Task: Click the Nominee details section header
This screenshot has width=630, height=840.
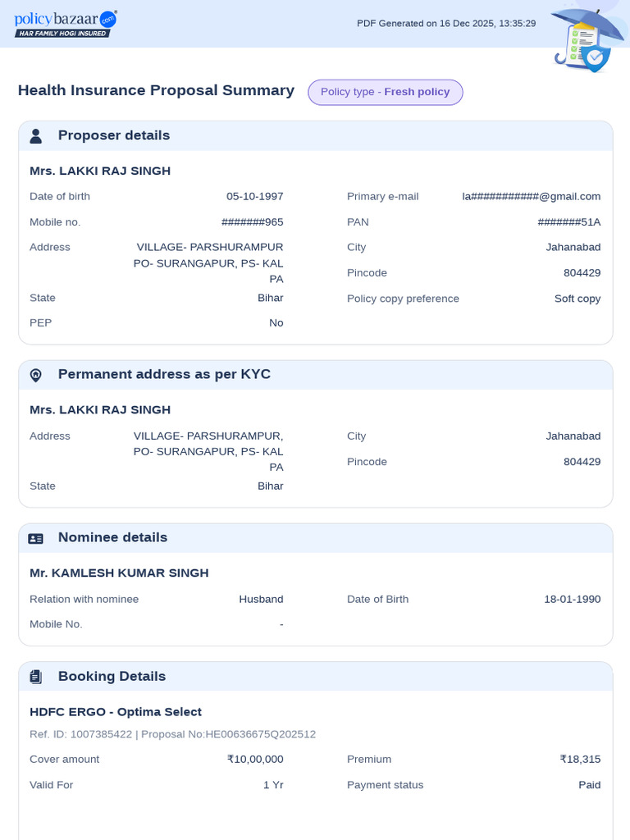Action: [112, 537]
